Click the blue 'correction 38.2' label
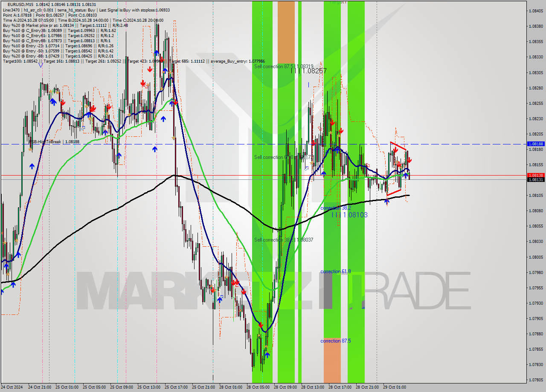Screen dimensions: 546x392 pyautogui.click(x=336, y=208)
